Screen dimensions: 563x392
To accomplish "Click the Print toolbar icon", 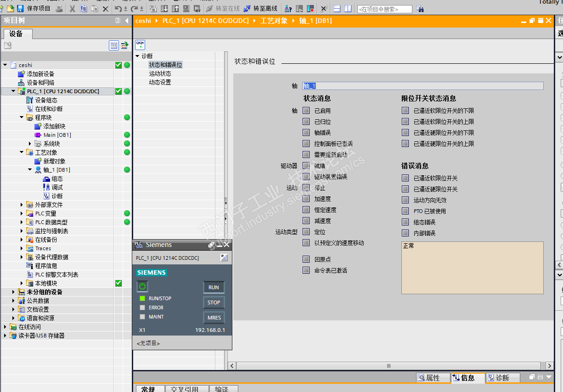I will click(59, 9).
